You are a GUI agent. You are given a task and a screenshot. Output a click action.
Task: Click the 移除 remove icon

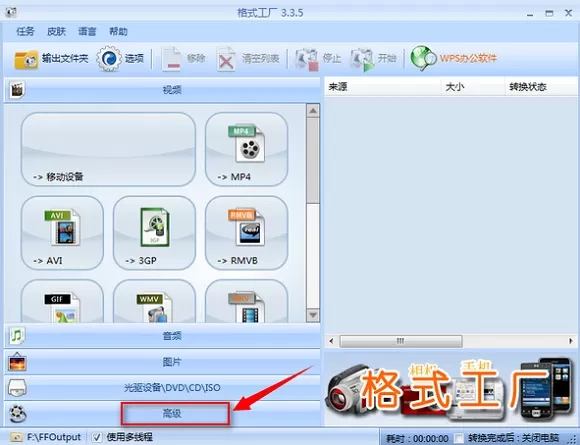[x=171, y=59]
